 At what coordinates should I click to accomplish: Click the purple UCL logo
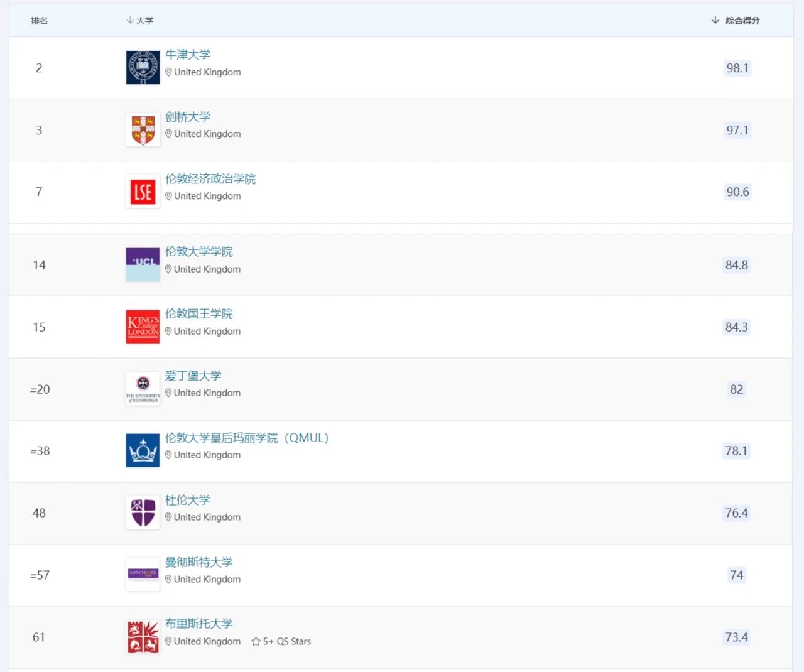click(143, 264)
